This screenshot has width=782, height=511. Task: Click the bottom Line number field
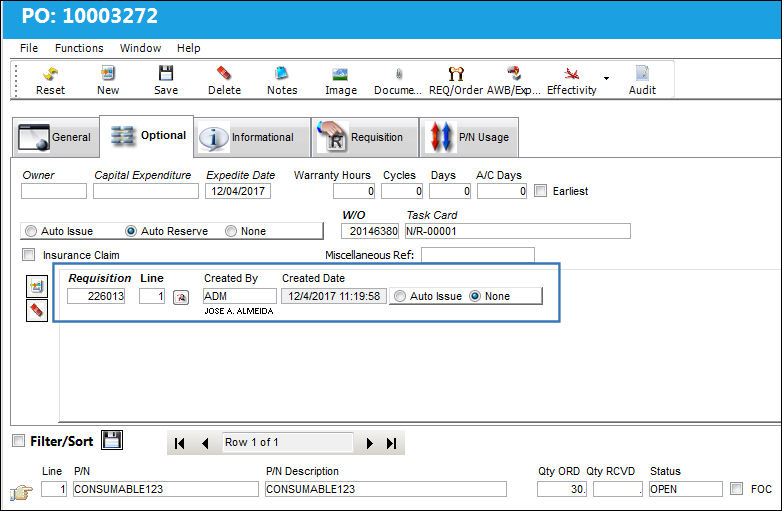[x=54, y=489]
